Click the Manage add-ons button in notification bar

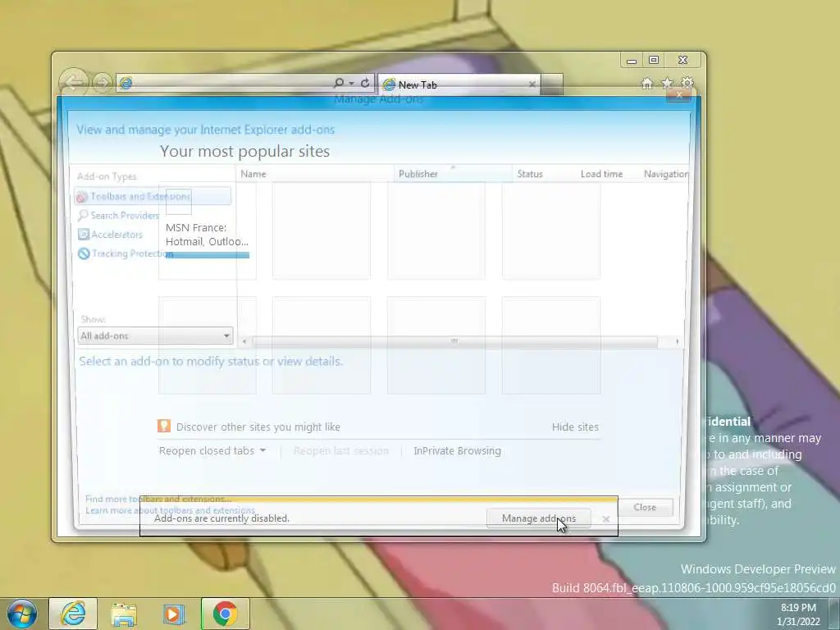pyautogui.click(x=538, y=518)
